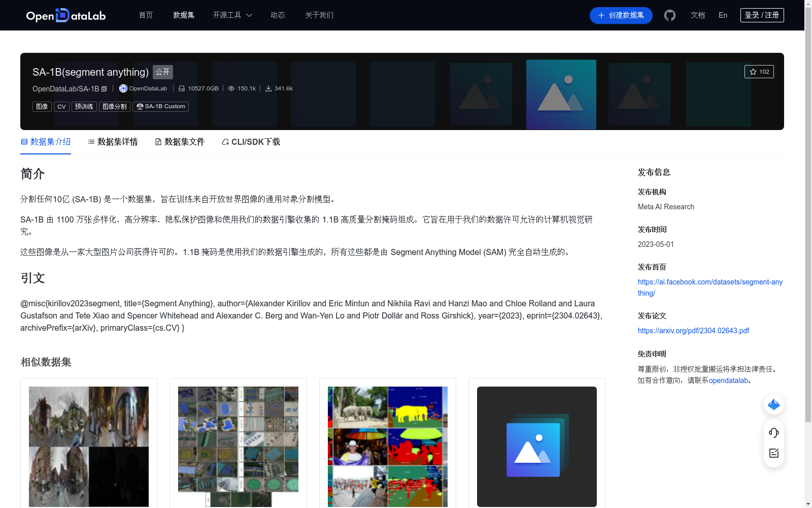Click the OpenDataLab logo
812x508 pixels.
click(66, 15)
